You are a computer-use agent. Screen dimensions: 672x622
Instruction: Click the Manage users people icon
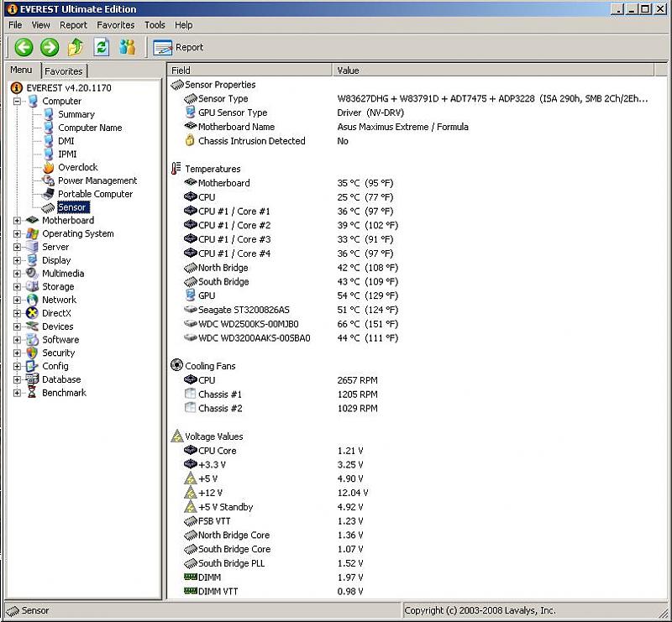tap(128, 47)
